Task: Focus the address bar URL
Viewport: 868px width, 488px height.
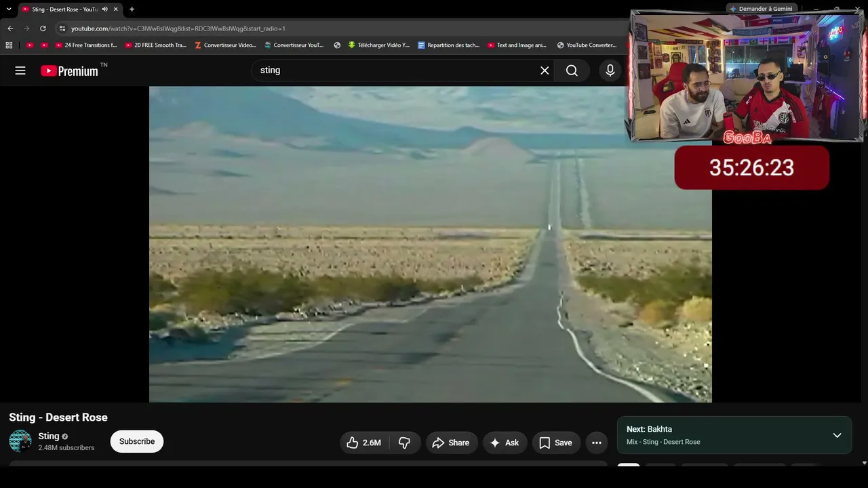Action: point(178,28)
